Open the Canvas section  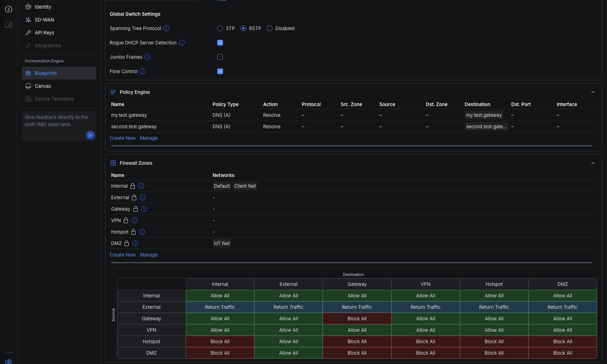[x=43, y=86]
